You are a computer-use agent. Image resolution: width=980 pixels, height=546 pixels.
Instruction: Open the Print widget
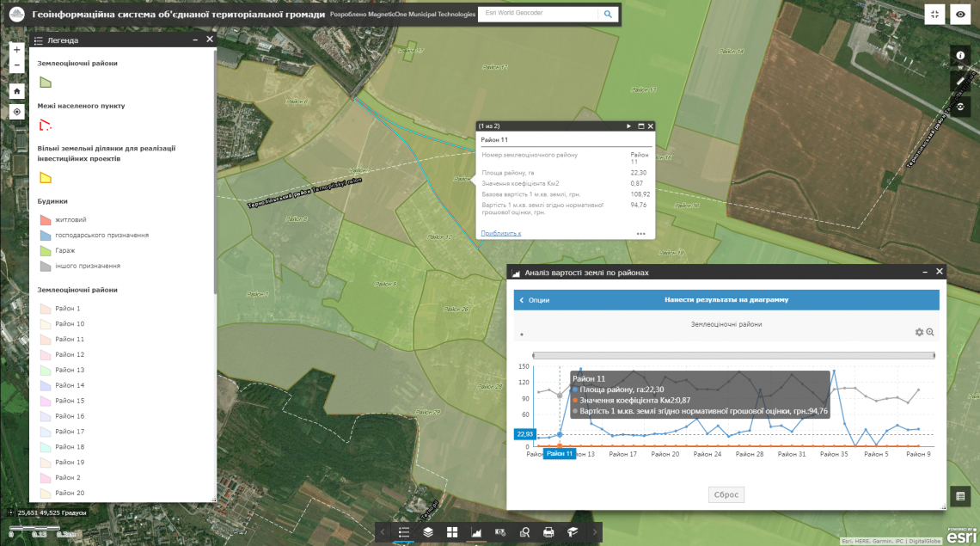548,532
